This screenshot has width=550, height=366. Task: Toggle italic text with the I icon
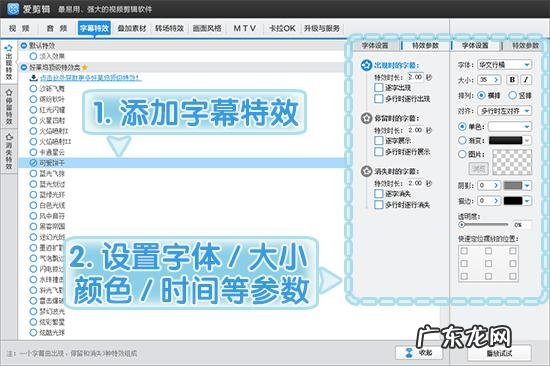(x=526, y=80)
